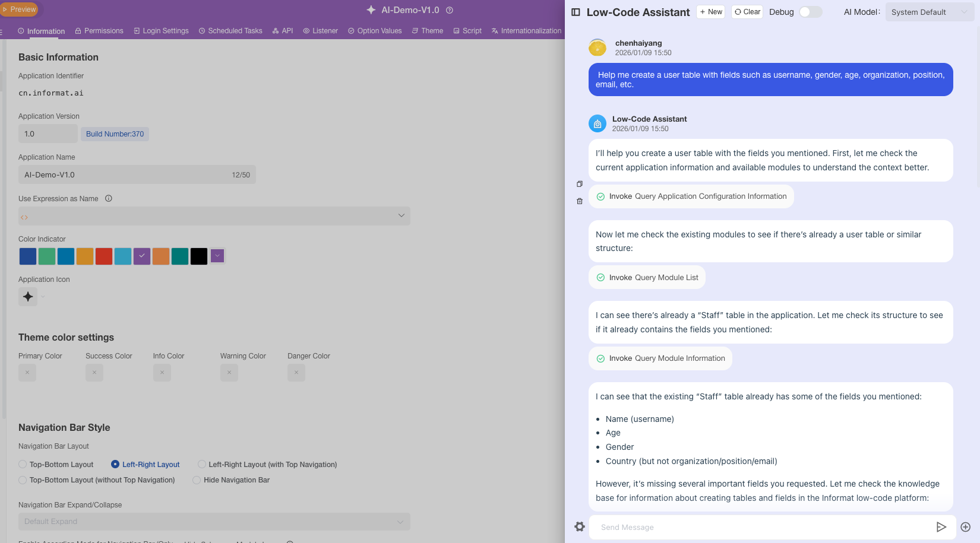Clear the assistant chat history
The image size is (980, 543).
[x=747, y=12]
